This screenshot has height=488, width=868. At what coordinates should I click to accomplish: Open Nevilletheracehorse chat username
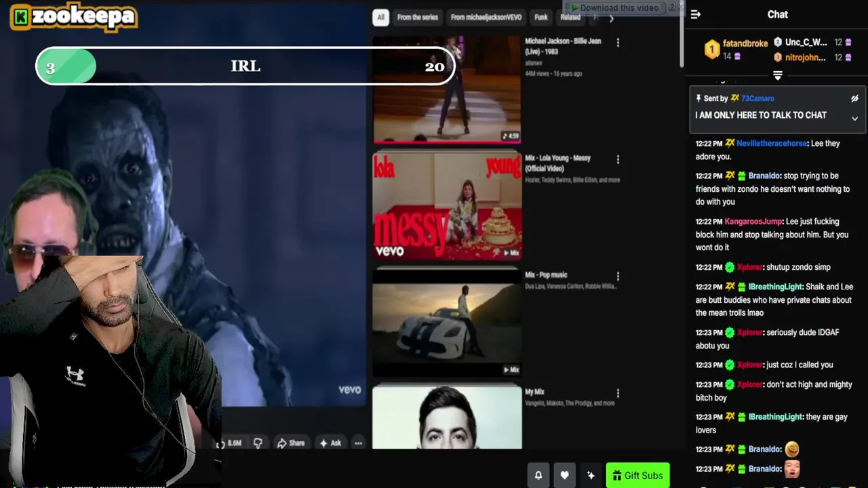click(772, 144)
